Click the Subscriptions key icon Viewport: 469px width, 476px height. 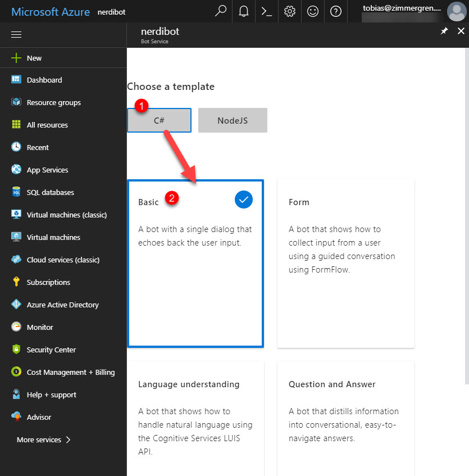coord(16,282)
